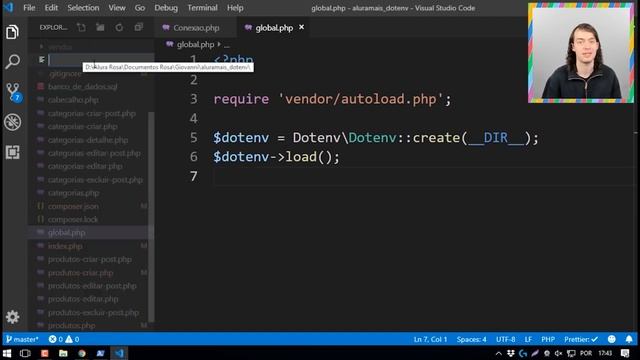Image resolution: width=640 pixels, height=360 pixels.
Task: Click the New Folder icon in Explorer header
Action: tap(100, 27)
